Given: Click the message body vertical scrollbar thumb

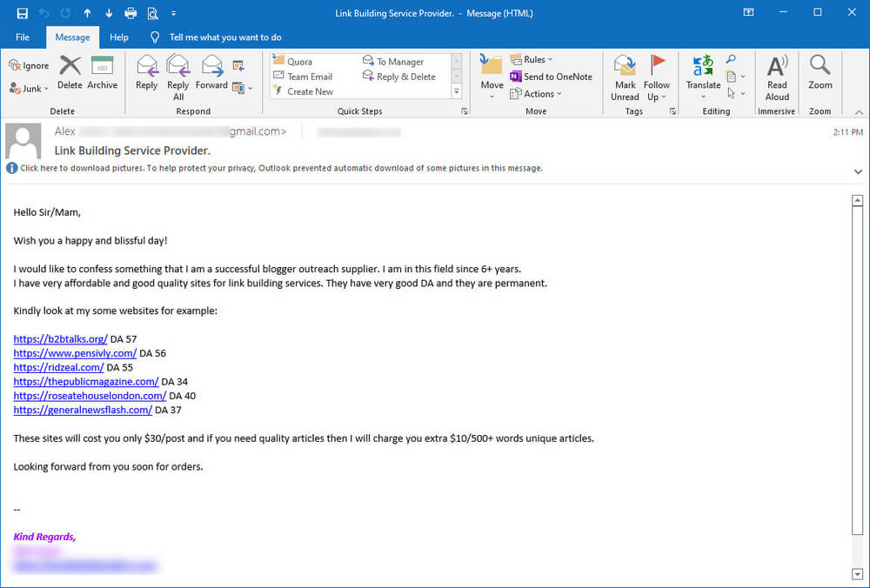Looking at the screenshot, I should click(x=857, y=371).
